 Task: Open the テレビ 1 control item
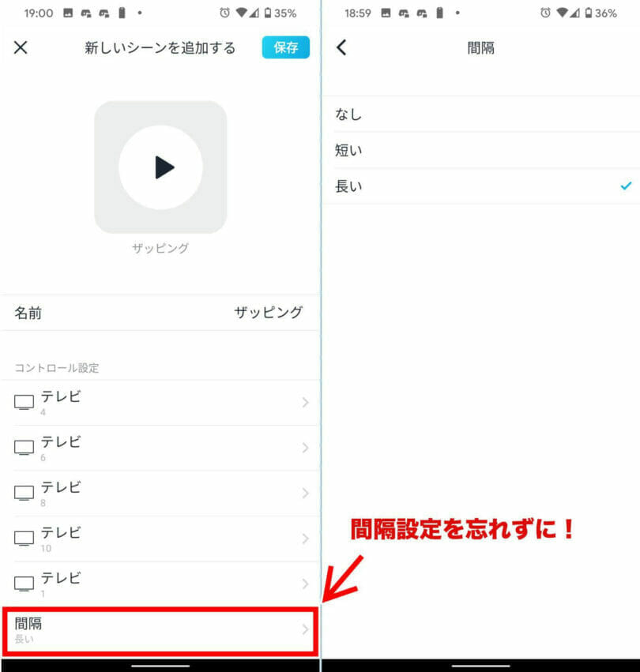pos(160,584)
